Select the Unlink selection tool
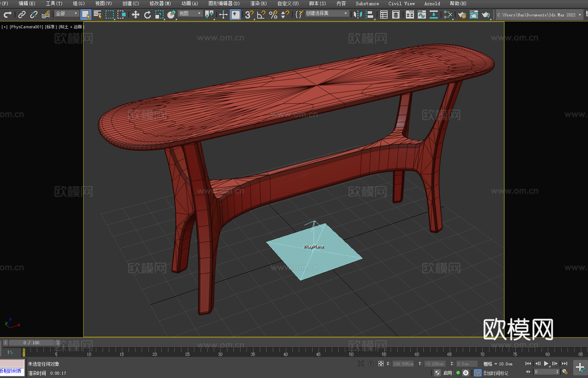The image size is (588, 378). 34,14
